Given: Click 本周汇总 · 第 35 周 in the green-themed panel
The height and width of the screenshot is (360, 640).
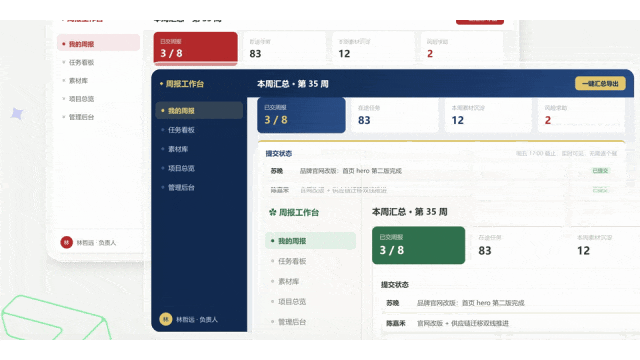Looking at the screenshot, I should point(409,212).
